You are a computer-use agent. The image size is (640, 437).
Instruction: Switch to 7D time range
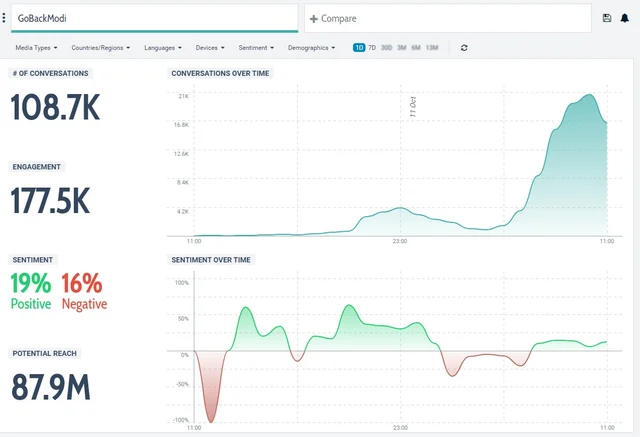tap(372, 48)
